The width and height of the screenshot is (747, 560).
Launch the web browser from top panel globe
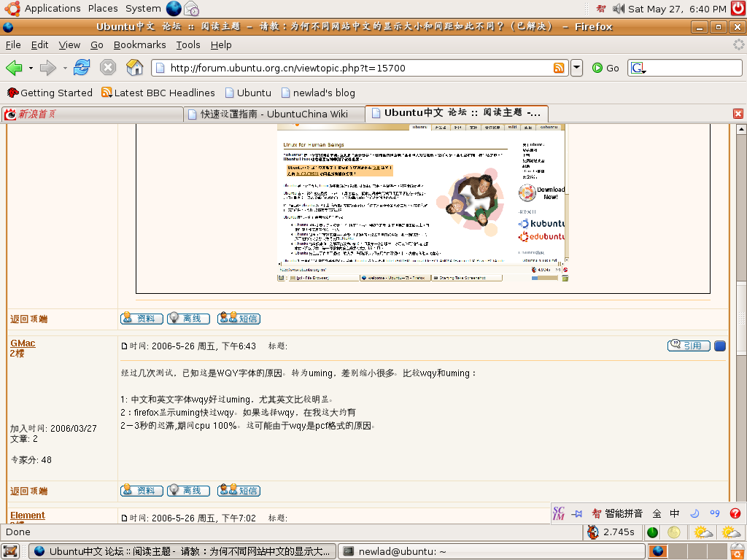(x=174, y=9)
